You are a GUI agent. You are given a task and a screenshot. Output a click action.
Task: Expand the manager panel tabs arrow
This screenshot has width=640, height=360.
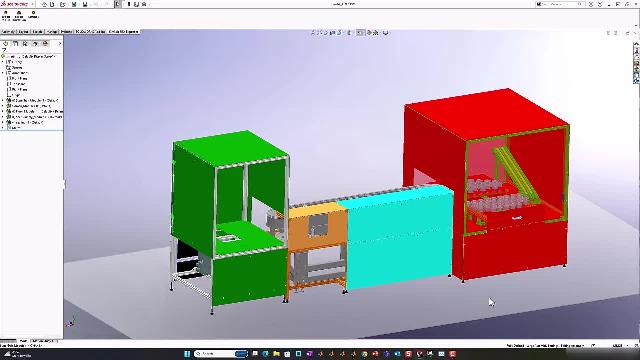click(x=60, y=44)
